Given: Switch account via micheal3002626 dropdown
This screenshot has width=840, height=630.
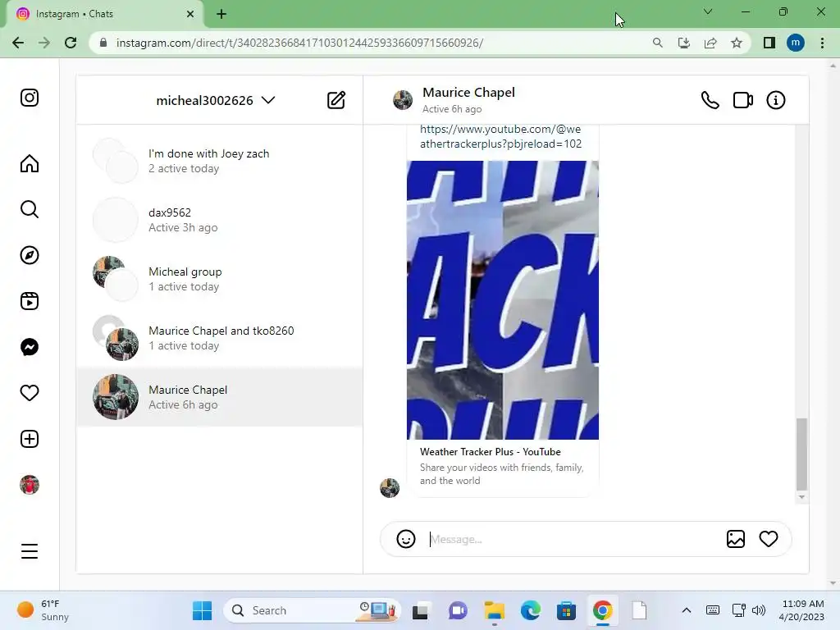Looking at the screenshot, I should (x=216, y=100).
